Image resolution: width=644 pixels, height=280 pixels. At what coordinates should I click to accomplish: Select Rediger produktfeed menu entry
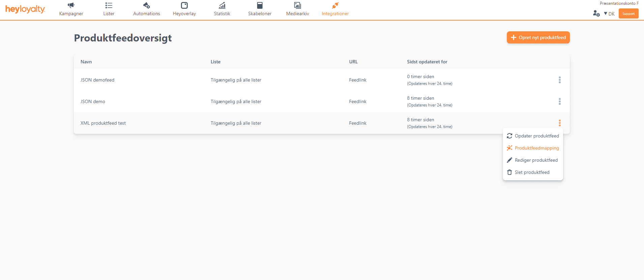(x=533, y=160)
